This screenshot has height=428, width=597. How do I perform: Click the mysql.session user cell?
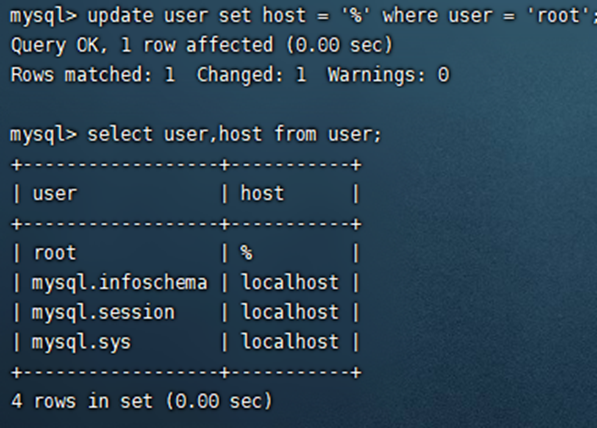(103, 313)
